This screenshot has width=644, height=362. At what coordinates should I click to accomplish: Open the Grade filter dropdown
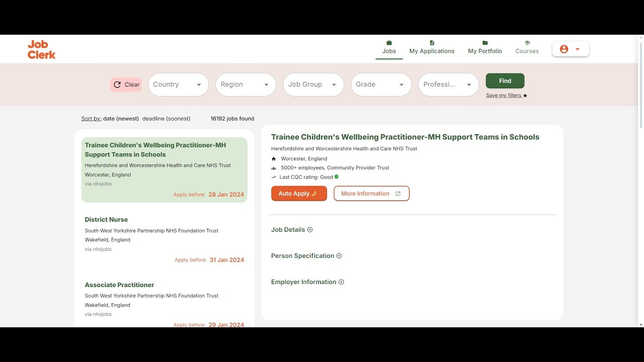pyautogui.click(x=381, y=84)
